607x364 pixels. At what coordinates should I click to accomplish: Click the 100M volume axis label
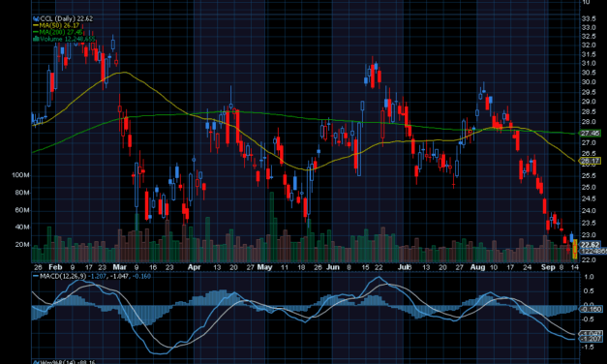(20, 175)
